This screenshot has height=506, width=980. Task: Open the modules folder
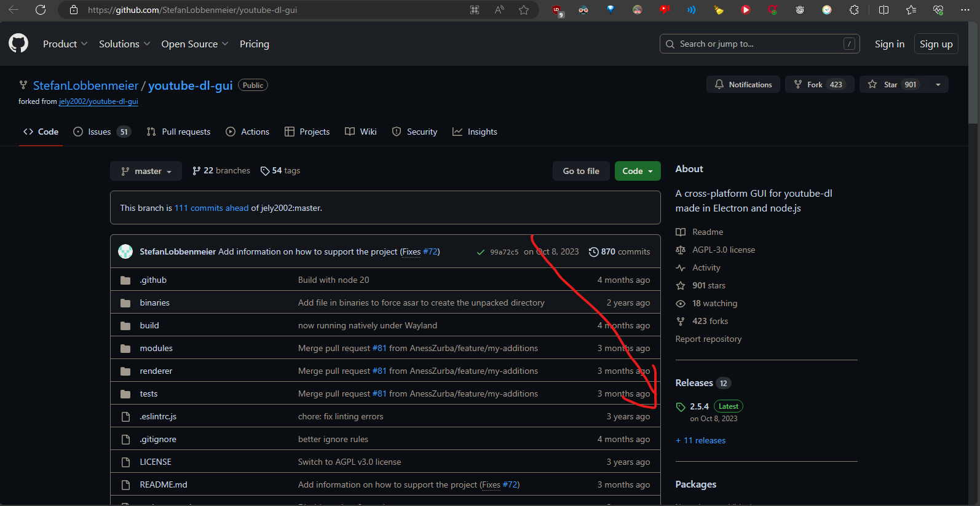pos(156,348)
